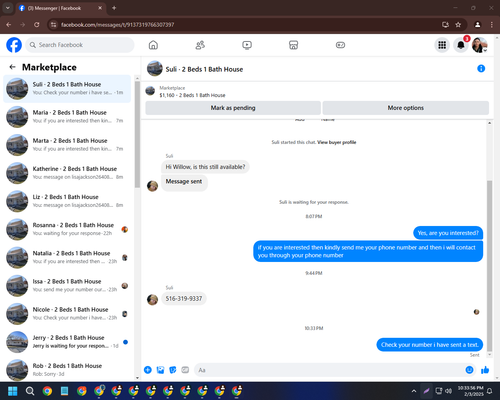Open the Rob 2 Beds 1 Bath House chat
500x400 pixels.
pos(67,369)
